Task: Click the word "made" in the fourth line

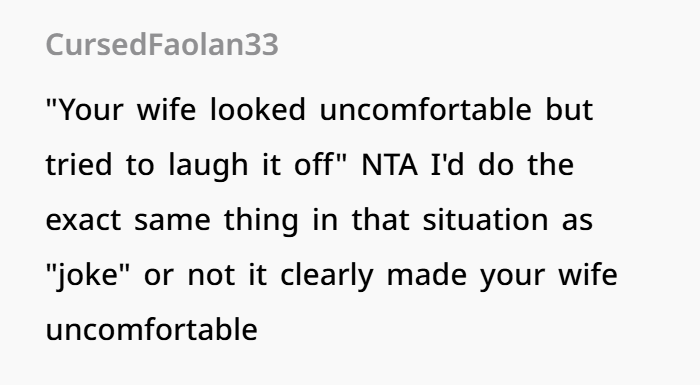Action: click(x=426, y=275)
